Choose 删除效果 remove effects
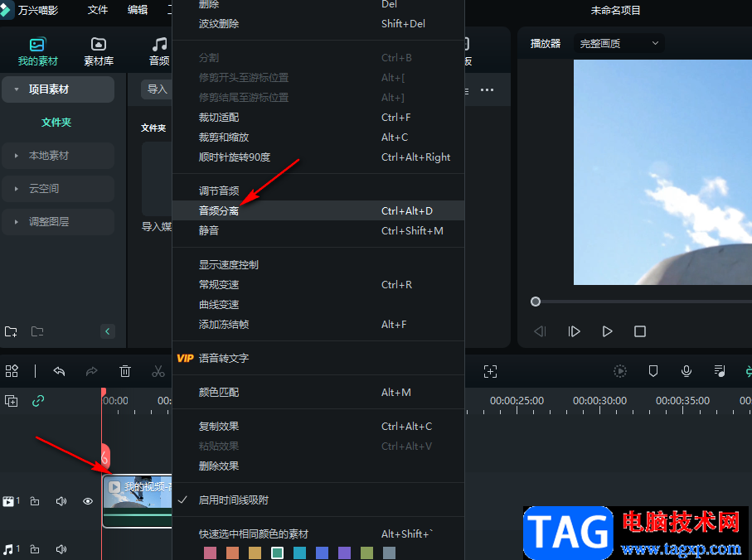The image size is (752, 560). (318, 466)
